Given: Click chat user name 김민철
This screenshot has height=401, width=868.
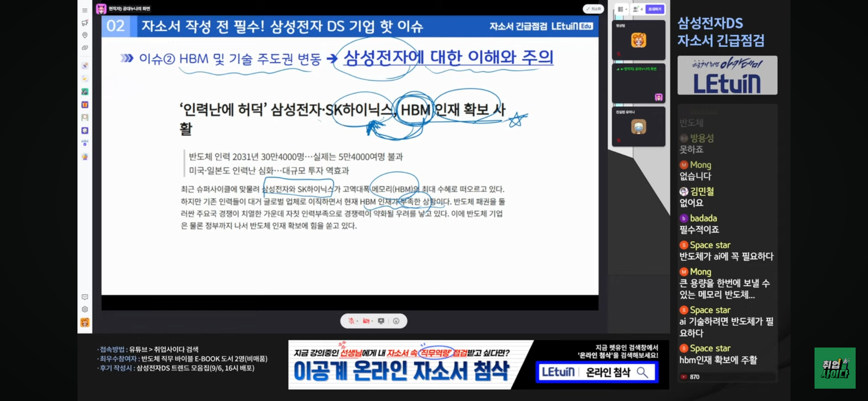Looking at the screenshot, I should coord(702,191).
